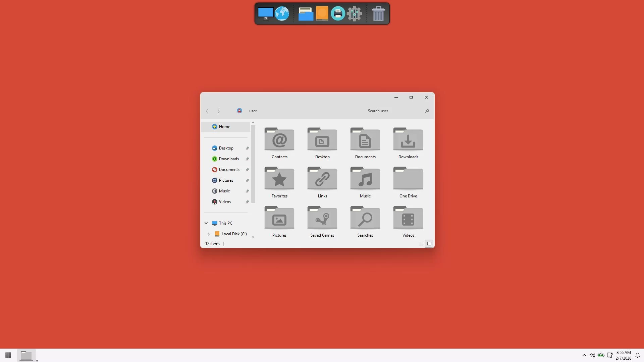Click the Back navigation arrow
The image size is (644, 362).
coord(207,111)
